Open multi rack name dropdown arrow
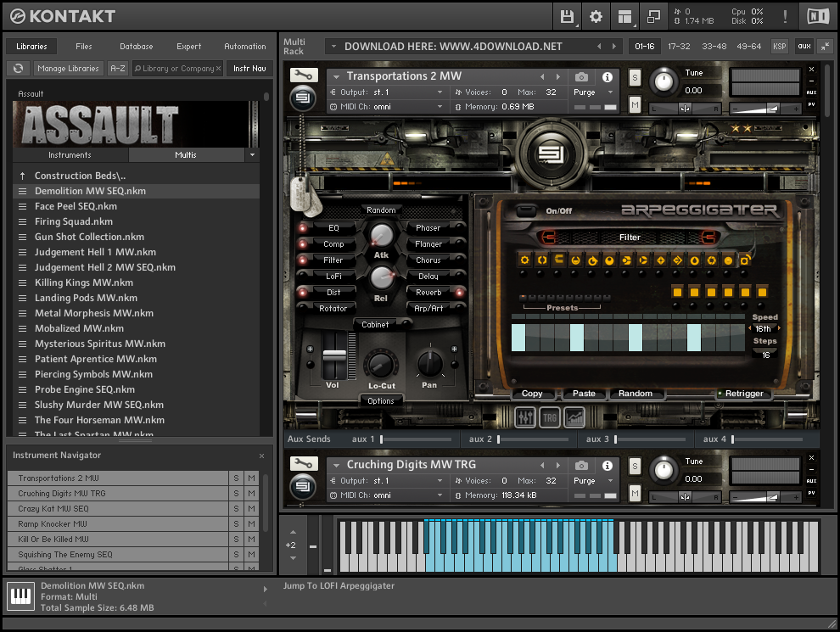Screen dimensions: 840x632 point(333,47)
